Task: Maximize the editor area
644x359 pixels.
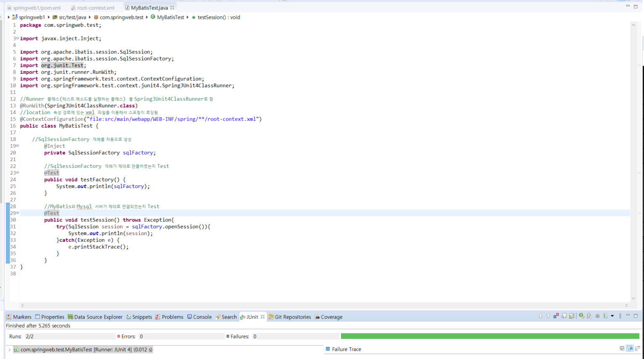Action: pyautogui.click(x=636, y=6)
